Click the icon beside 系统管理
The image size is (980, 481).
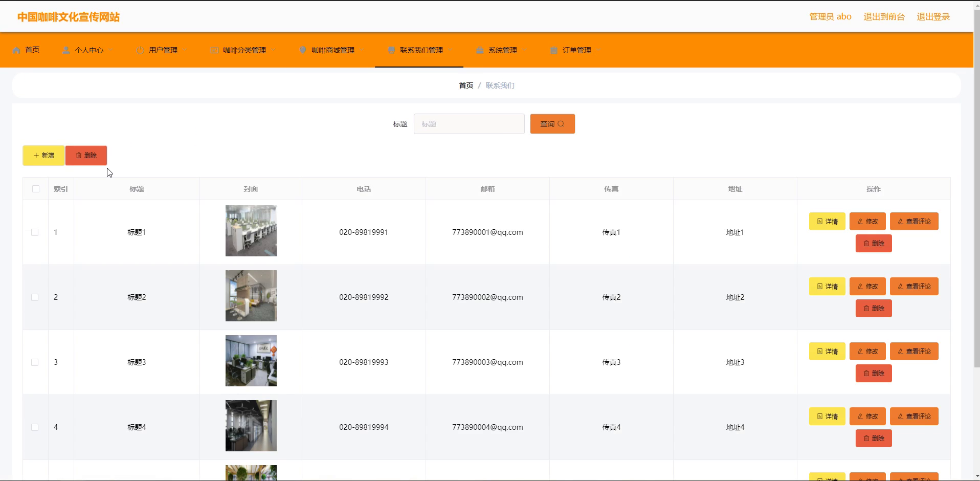click(x=480, y=50)
